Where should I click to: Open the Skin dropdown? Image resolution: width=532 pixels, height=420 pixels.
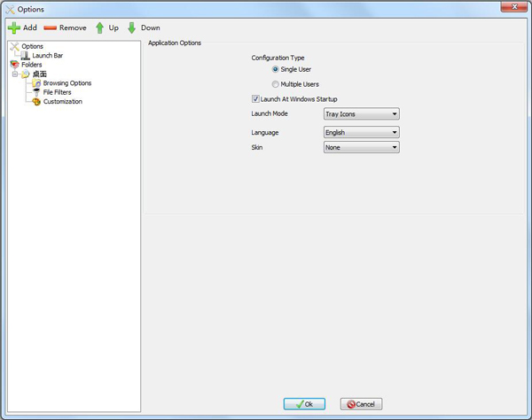(x=362, y=147)
